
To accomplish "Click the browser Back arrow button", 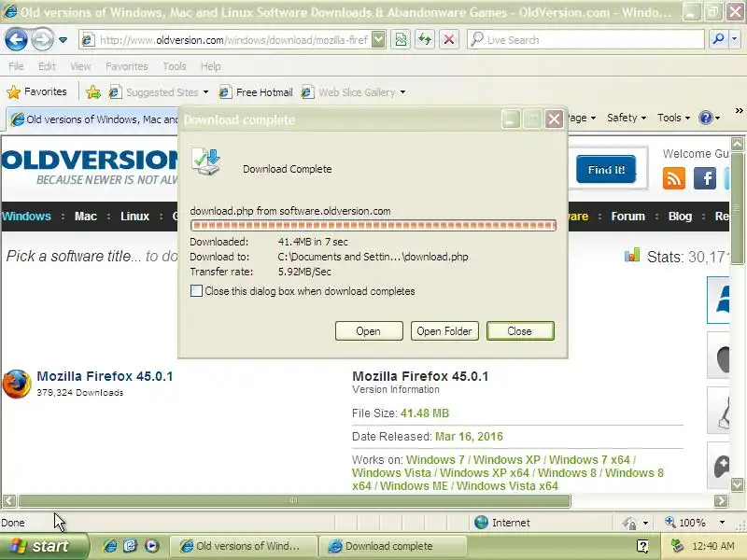I will [x=16, y=39].
